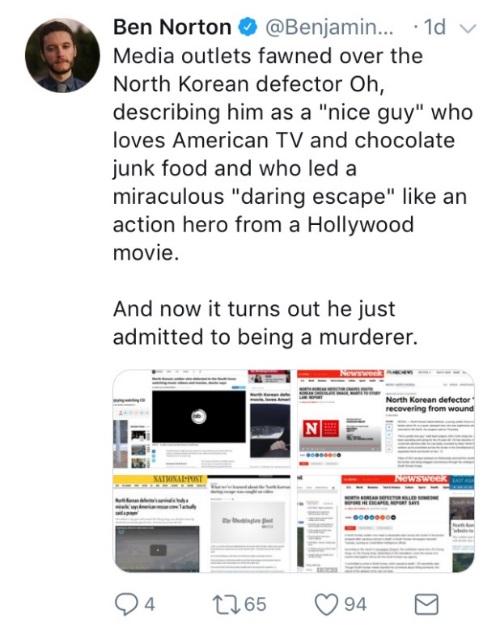Share tweet via envelope message icon
This screenshot has height=627, width=500.
point(426,604)
